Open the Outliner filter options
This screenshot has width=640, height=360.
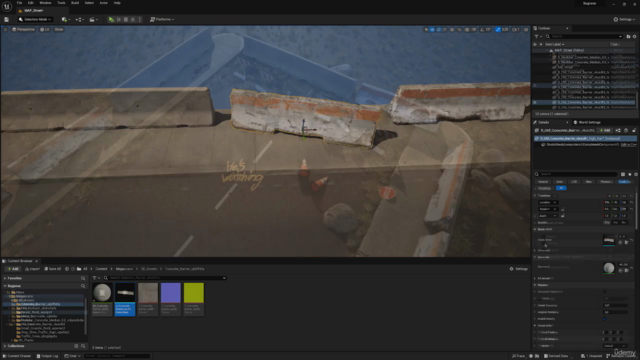[538, 36]
